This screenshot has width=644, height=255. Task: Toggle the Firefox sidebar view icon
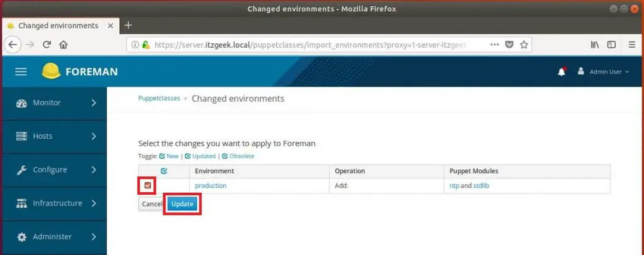[x=611, y=45]
